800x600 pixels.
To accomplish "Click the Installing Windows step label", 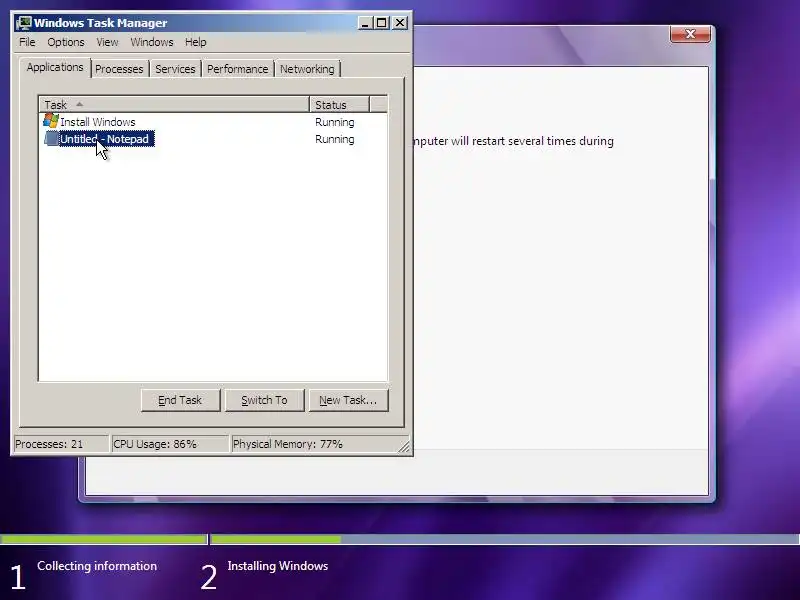I will [x=278, y=566].
